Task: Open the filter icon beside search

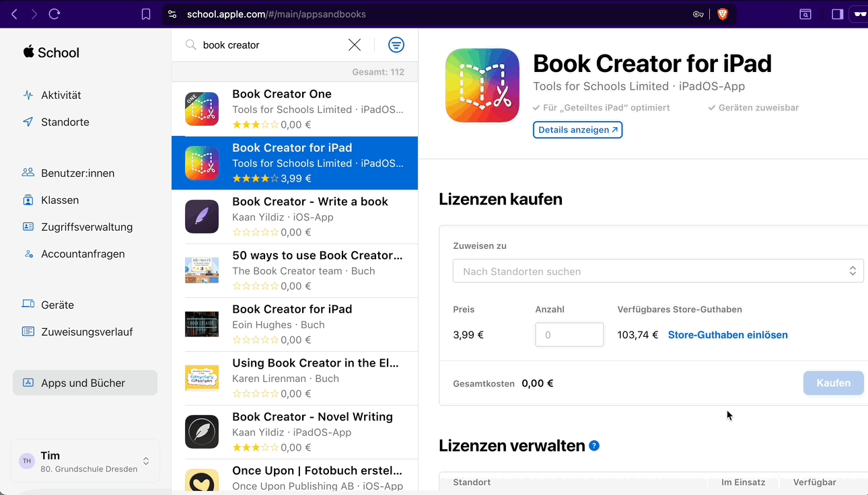Action: [396, 45]
